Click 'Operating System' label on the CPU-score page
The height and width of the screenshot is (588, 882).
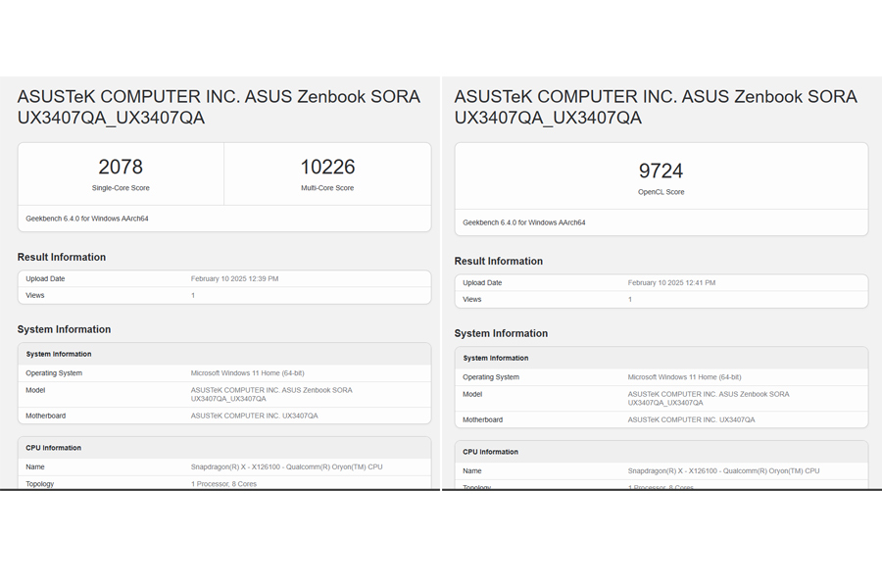coord(54,373)
